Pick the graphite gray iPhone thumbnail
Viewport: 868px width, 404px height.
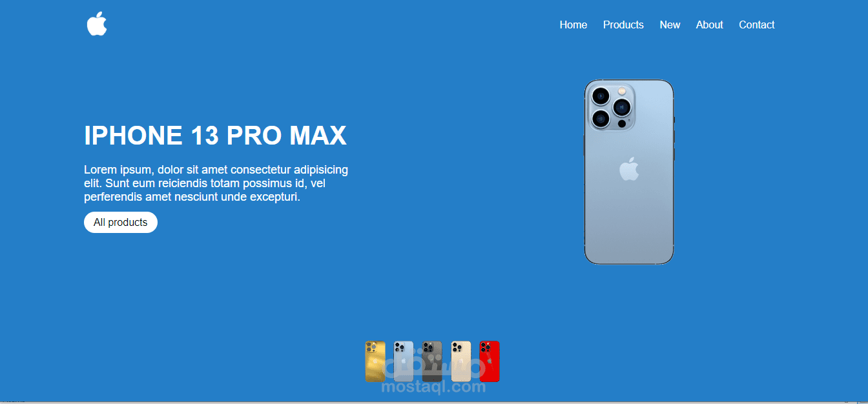pos(432,361)
